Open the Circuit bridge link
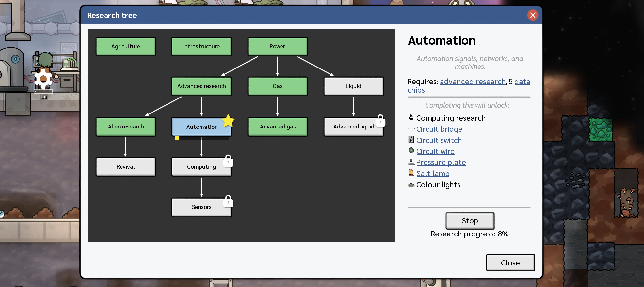 point(439,129)
